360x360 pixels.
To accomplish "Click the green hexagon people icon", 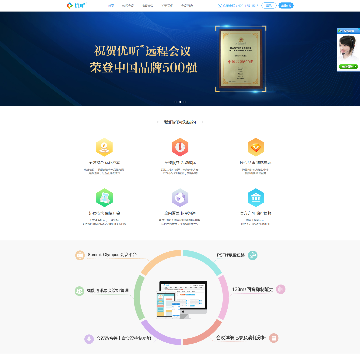I will point(104,197).
